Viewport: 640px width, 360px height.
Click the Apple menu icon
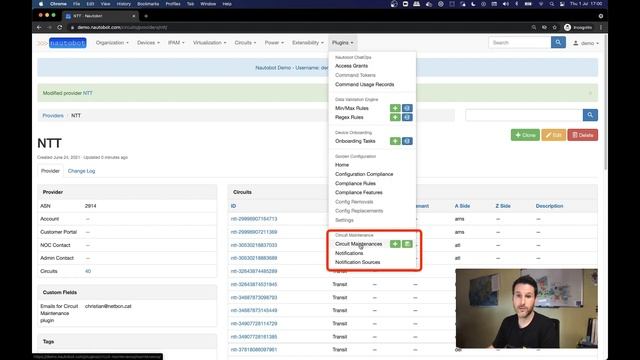41,4
